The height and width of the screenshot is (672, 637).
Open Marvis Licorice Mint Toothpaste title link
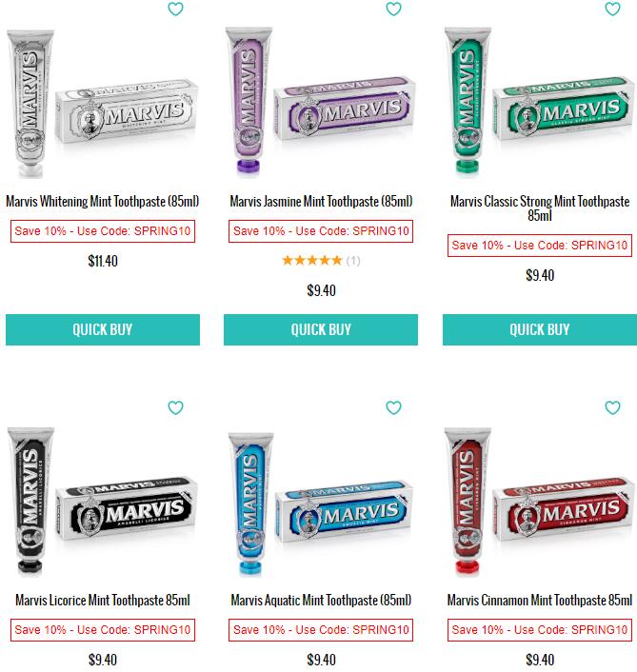pos(103,600)
